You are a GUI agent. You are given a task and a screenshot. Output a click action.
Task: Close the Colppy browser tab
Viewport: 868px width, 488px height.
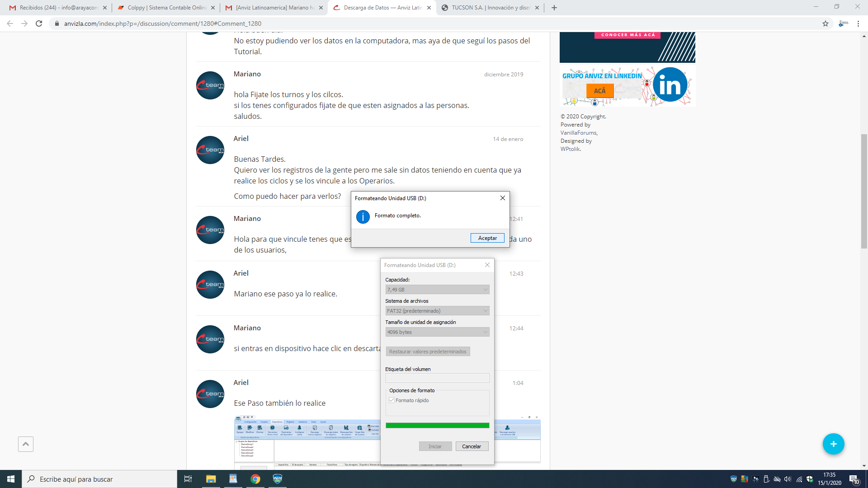click(212, 8)
